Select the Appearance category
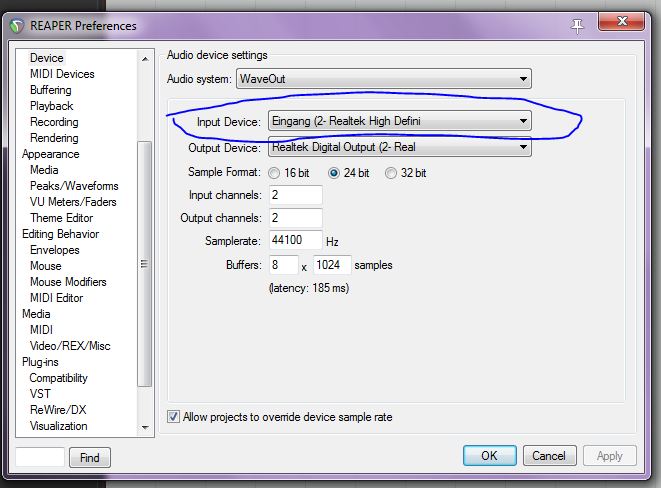 pos(51,154)
